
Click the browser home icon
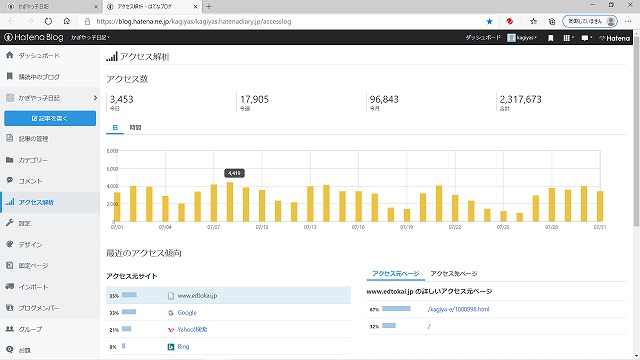67,21
